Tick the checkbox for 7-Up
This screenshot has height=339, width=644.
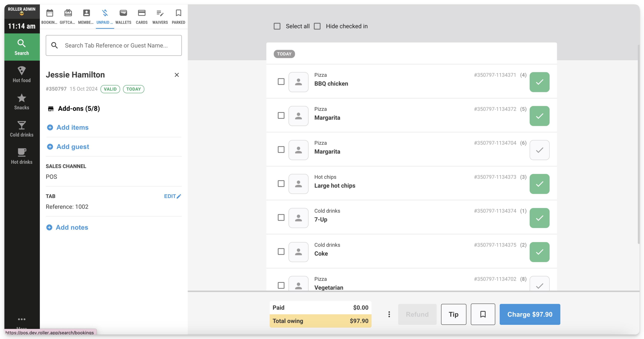coord(281,217)
